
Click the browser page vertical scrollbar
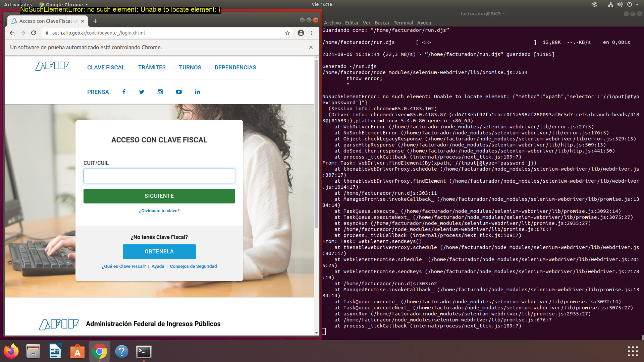coord(316,144)
